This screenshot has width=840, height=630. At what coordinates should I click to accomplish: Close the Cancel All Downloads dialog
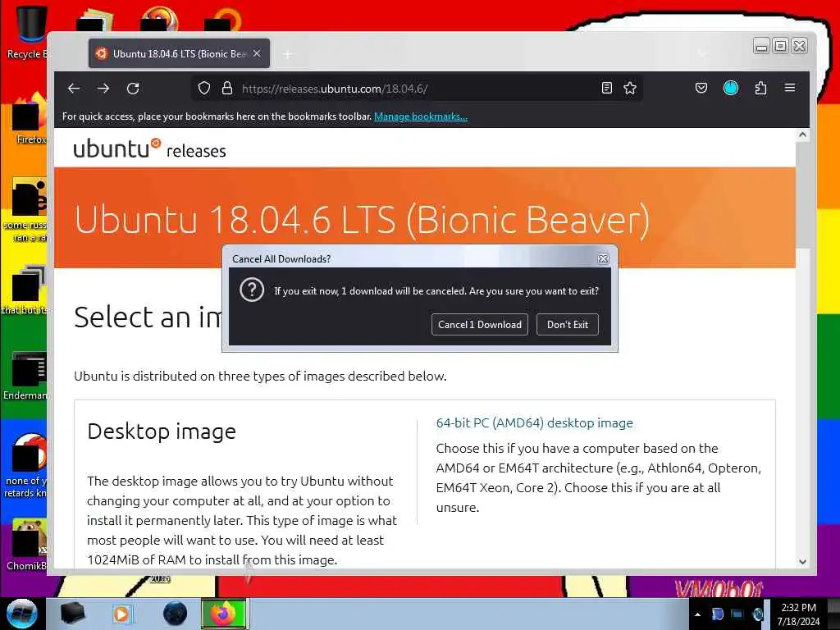[x=603, y=258]
